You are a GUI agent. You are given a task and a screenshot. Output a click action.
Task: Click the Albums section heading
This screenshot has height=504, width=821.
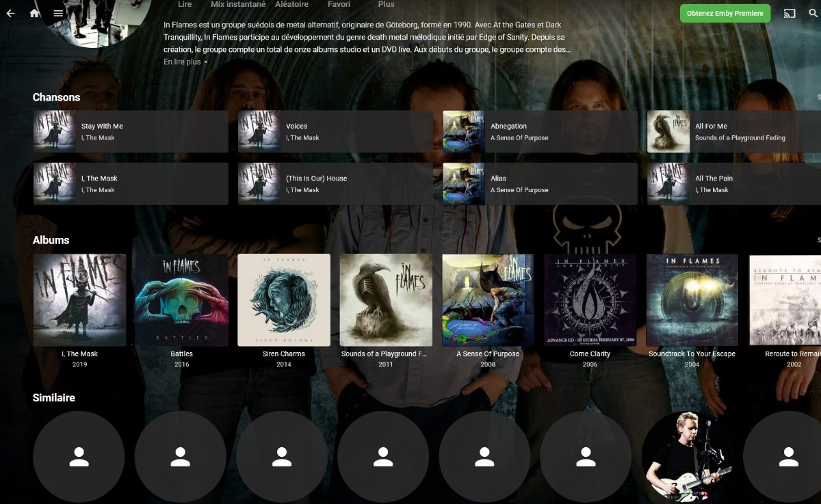tap(51, 240)
